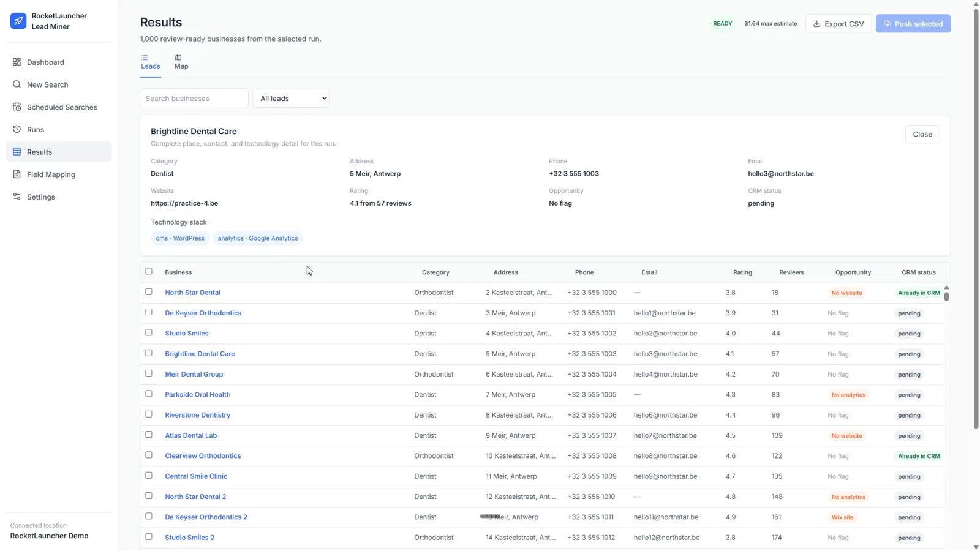Click the No website badge for North Star Dental
The image size is (980, 551).
(x=846, y=293)
